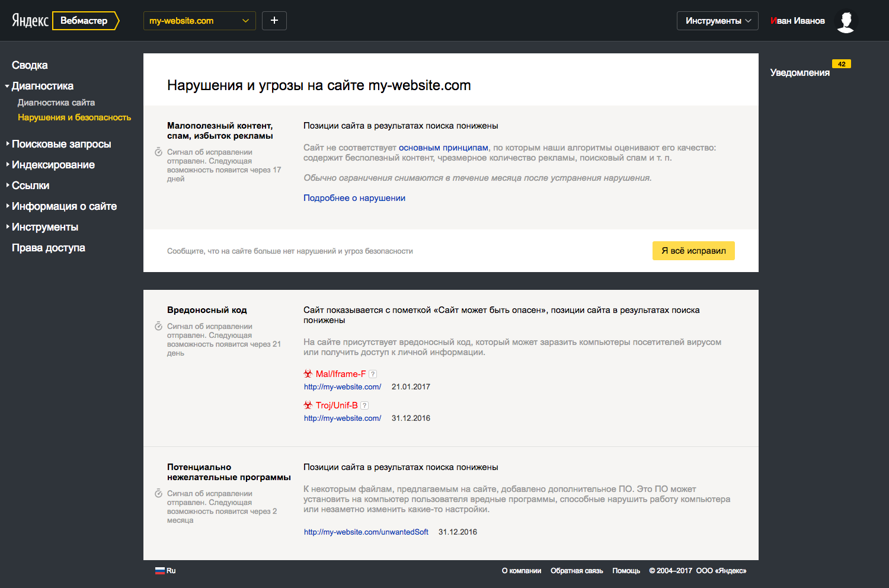Screen dimensions: 889x588
Task: Open the Вебмастер home badge
Action: (85, 21)
